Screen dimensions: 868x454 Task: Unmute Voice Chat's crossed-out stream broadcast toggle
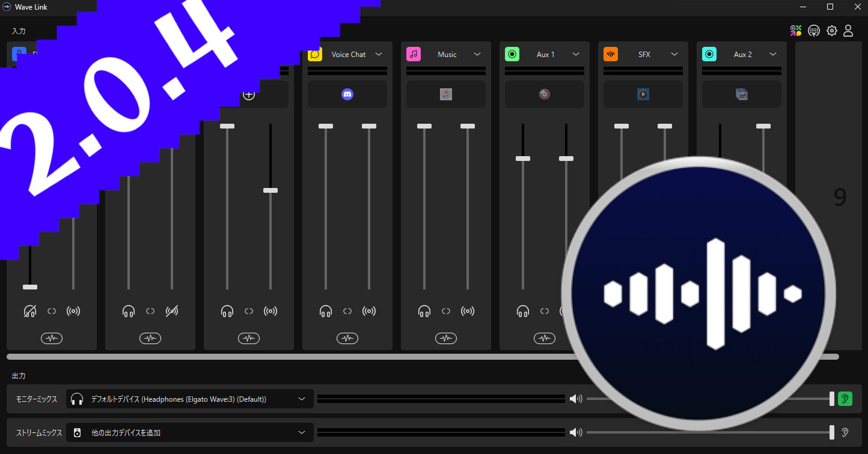click(x=173, y=310)
